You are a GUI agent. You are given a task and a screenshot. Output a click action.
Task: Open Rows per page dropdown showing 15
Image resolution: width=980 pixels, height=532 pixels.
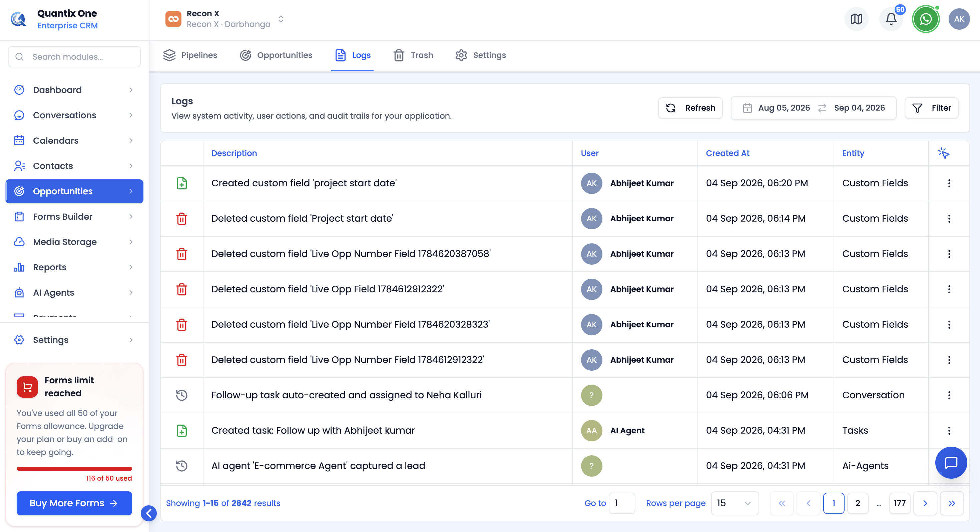coord(734,503)
